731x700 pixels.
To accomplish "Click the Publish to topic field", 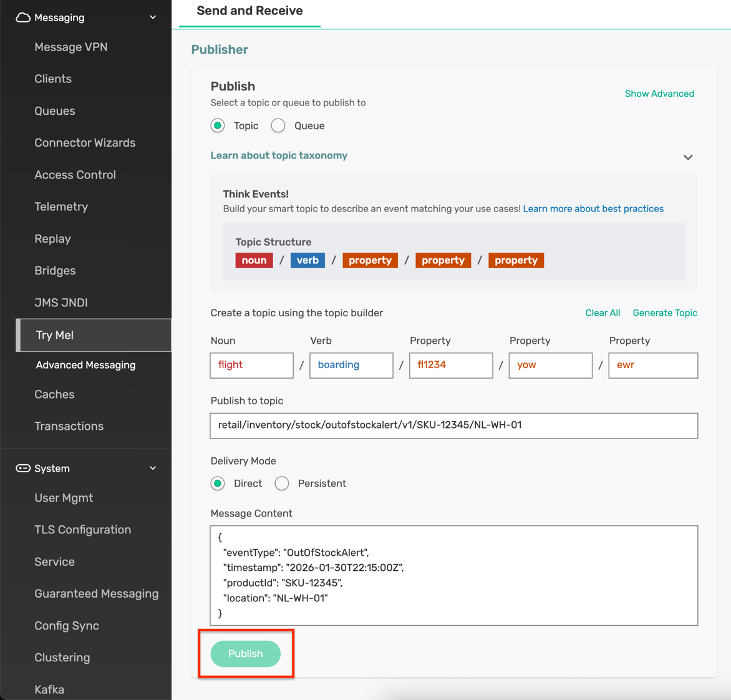I will click(453, 425).
